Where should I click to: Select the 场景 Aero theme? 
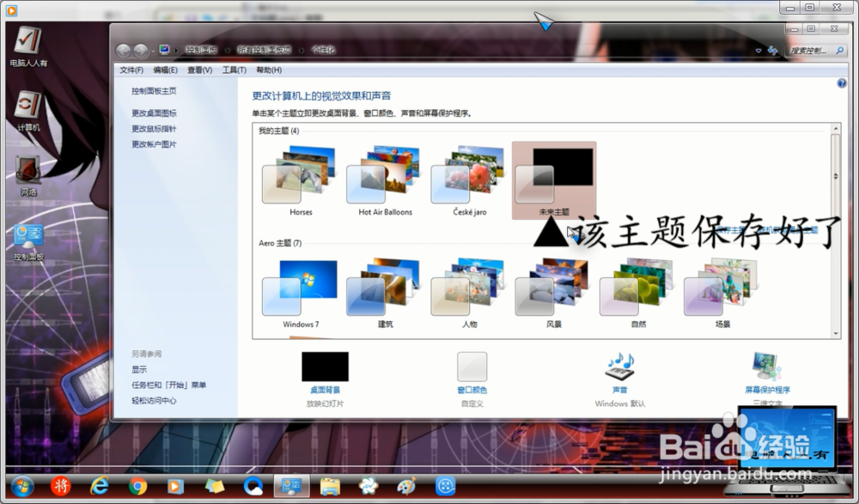[x=722, y=294]
